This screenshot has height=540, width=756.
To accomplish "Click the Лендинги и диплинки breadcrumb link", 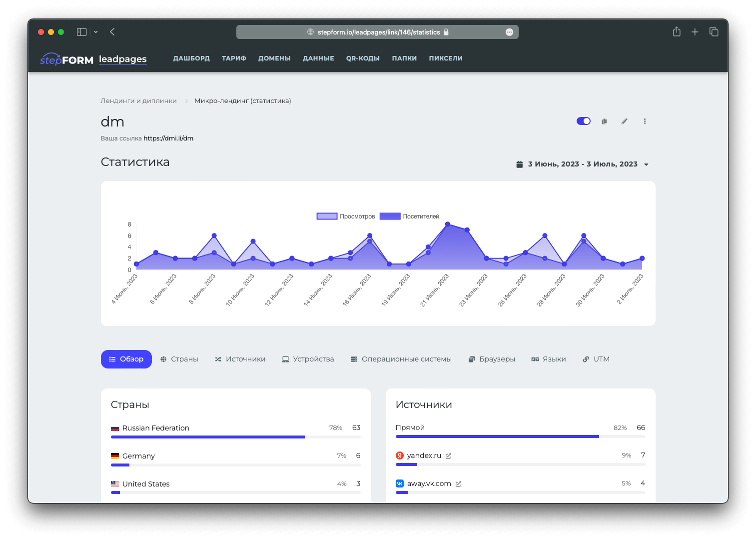I will click(x=138, y=101).
